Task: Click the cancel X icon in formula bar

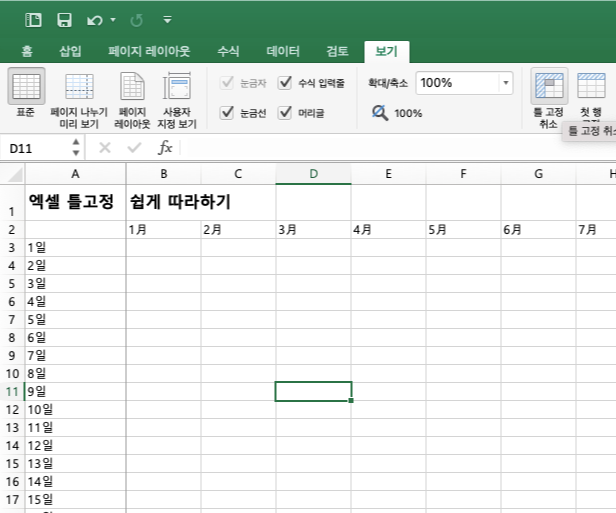Action: coord(105,148)
